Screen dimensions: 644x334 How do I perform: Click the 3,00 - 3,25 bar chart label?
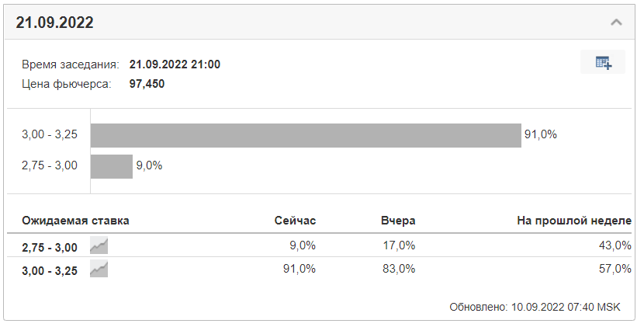point(50,134)
